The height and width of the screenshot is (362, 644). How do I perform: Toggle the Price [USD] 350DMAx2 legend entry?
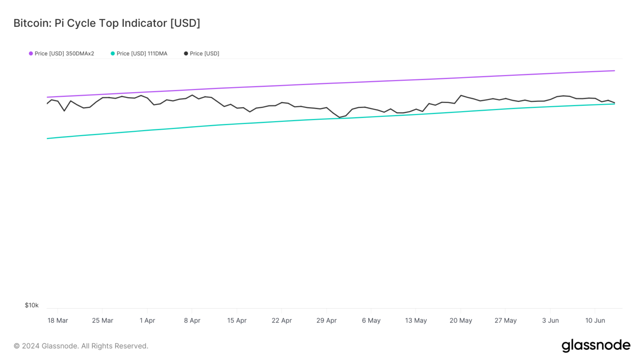(64, 54)
